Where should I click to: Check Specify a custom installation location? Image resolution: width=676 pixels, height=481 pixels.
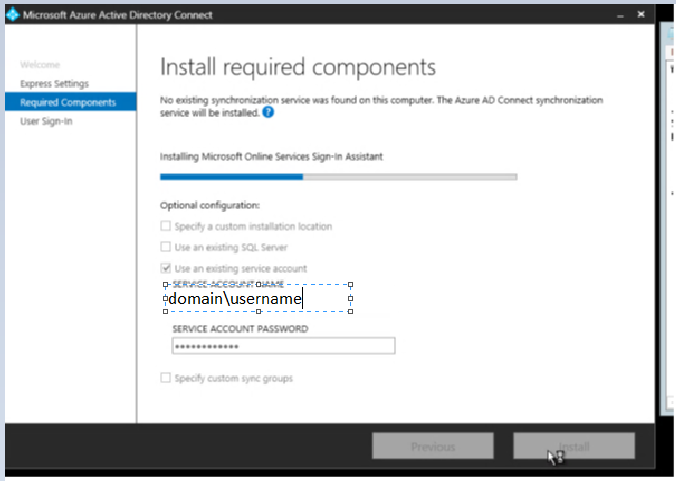point(166,226)
